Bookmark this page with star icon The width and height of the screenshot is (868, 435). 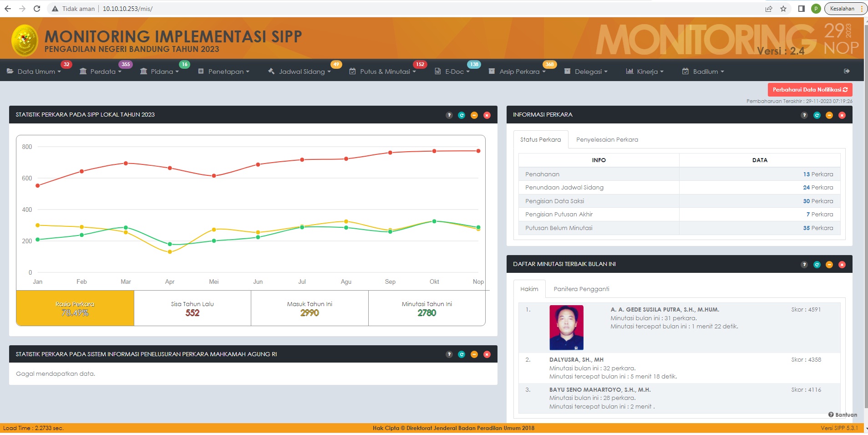[783, 9]
